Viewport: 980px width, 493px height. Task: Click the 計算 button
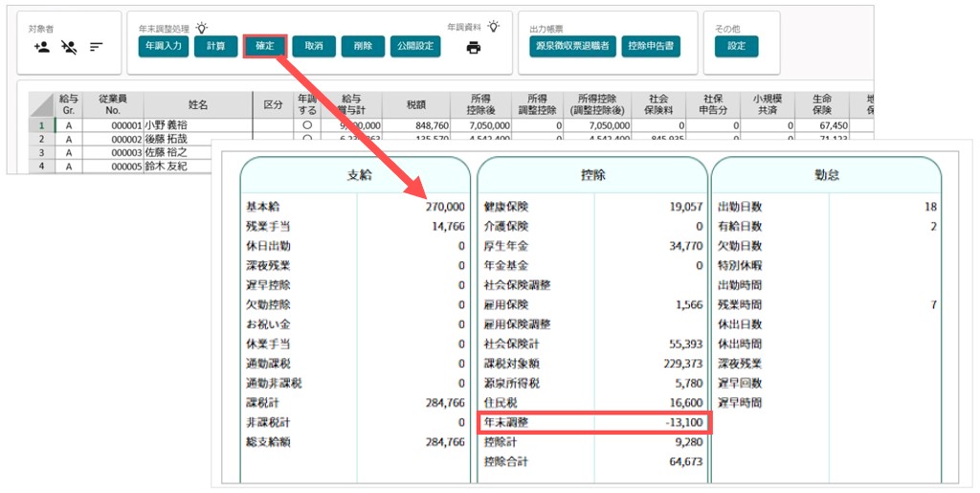(x=215, y=46)
